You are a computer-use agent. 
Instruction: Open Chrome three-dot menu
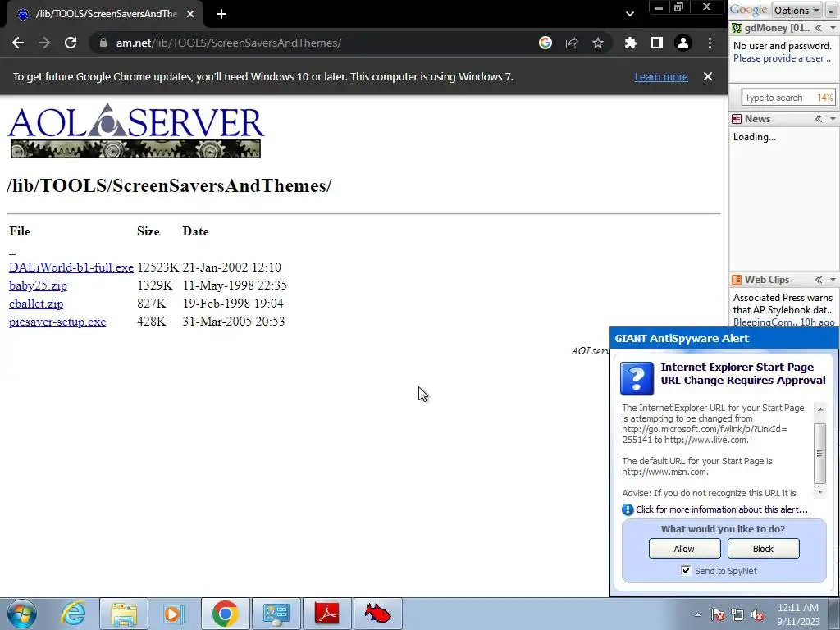(x=710, y=43)
